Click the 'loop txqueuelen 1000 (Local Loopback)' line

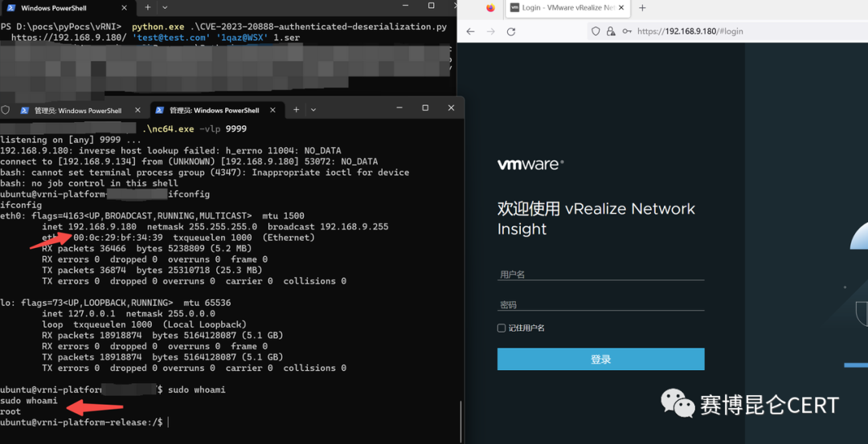tap(144, 324)
